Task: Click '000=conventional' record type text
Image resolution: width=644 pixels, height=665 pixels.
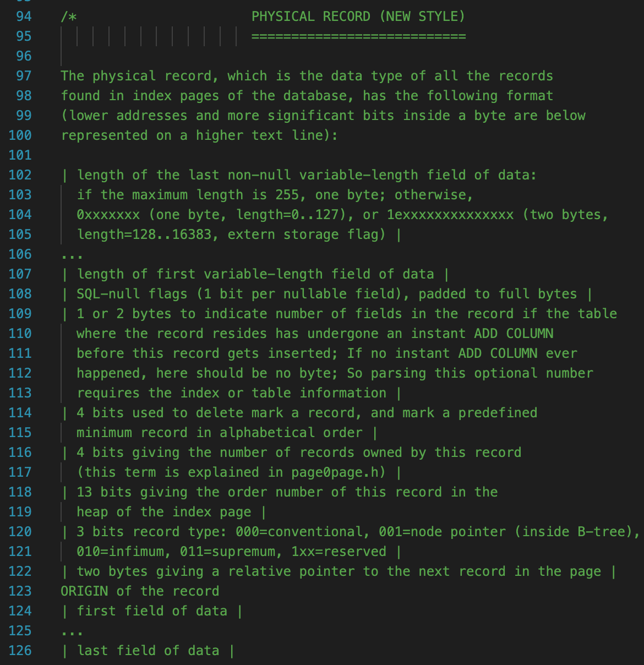Action: (299, 532)
